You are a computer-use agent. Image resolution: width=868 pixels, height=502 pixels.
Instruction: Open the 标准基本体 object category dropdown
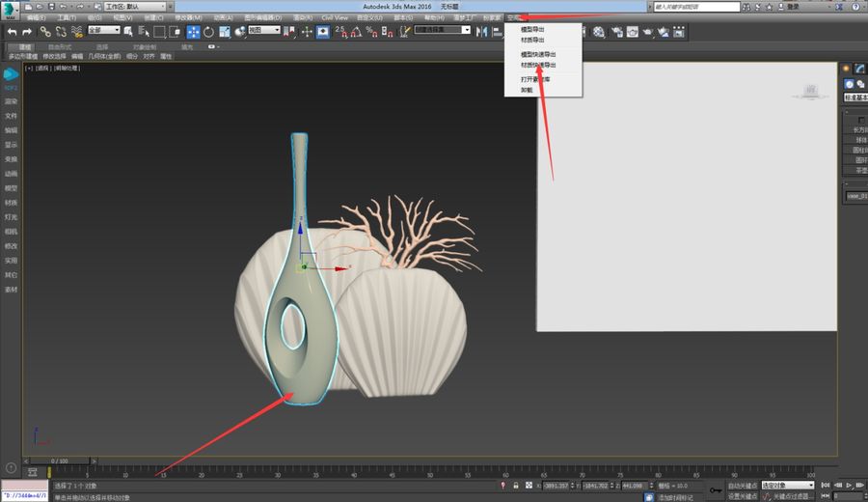point(855,98)
